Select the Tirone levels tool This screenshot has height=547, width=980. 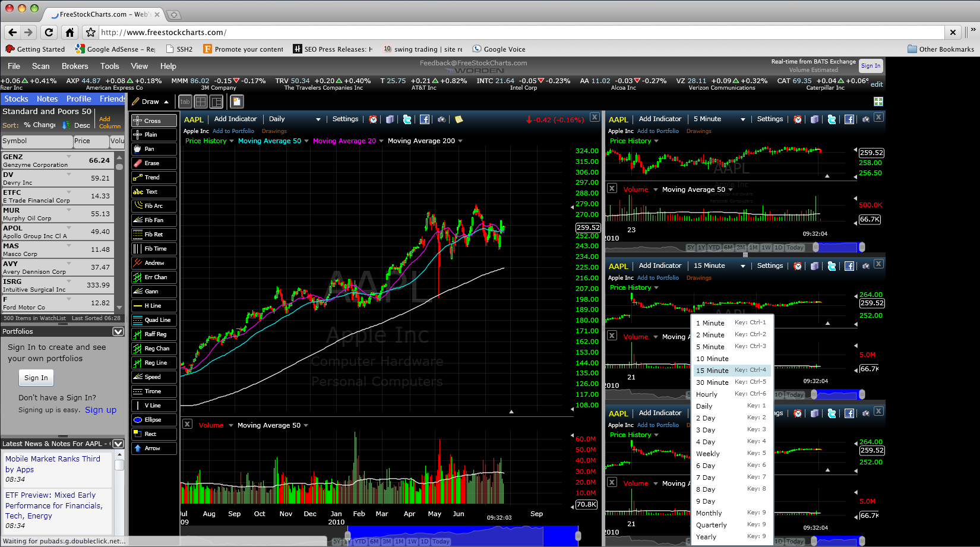coord(154,391)
